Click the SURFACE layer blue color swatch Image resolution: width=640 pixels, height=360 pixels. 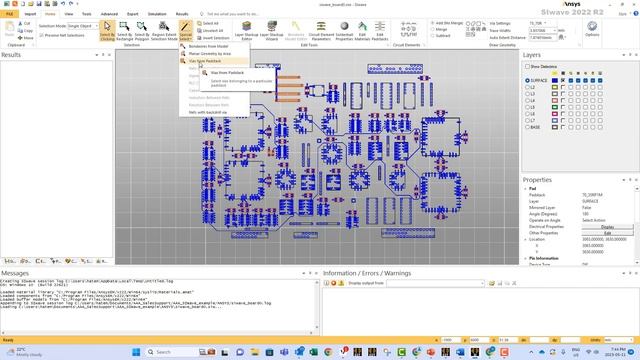(555, 80)
